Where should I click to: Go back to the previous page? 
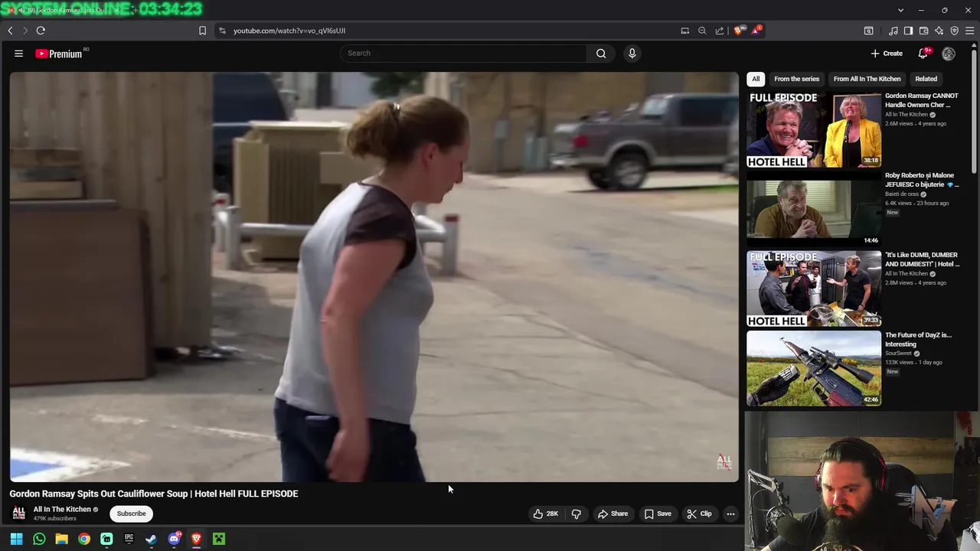[x=10, y=31]
